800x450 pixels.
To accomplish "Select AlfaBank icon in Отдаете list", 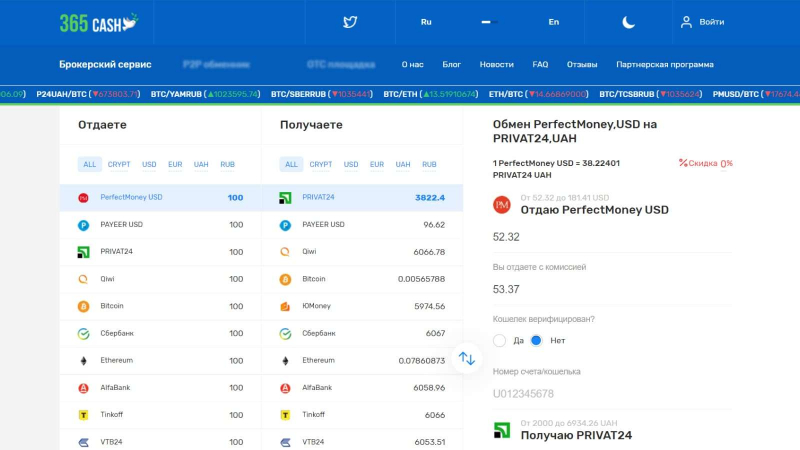I will coord(83,388).
